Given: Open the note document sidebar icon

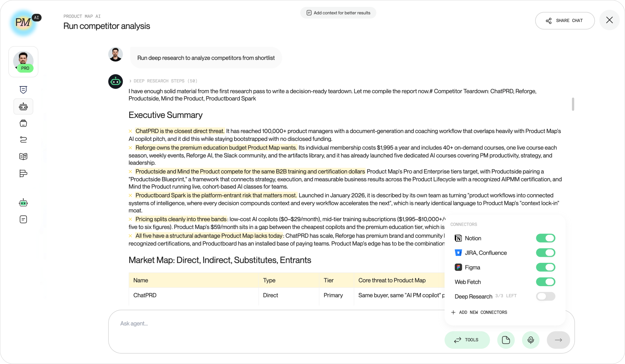Looking at the screenshot, I should (23, 219).
